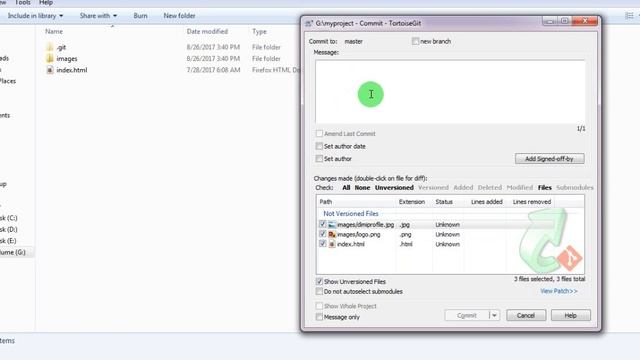Select Disk (D:) in Explorer sidebar
Image resolution: width=640 pixels, height=360 pixels.
tap(9, 229)
